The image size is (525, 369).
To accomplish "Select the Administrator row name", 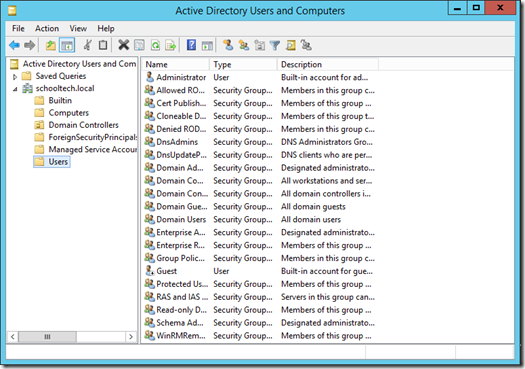I will (x=181, y=77).
